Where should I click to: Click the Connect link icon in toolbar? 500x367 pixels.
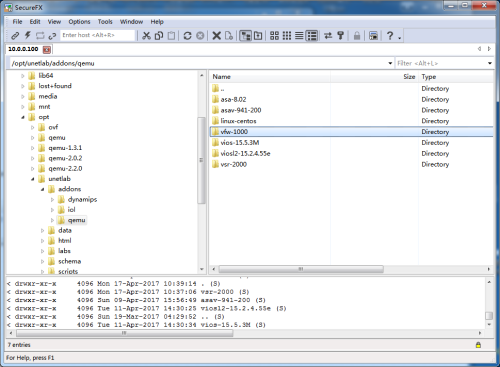15,35
